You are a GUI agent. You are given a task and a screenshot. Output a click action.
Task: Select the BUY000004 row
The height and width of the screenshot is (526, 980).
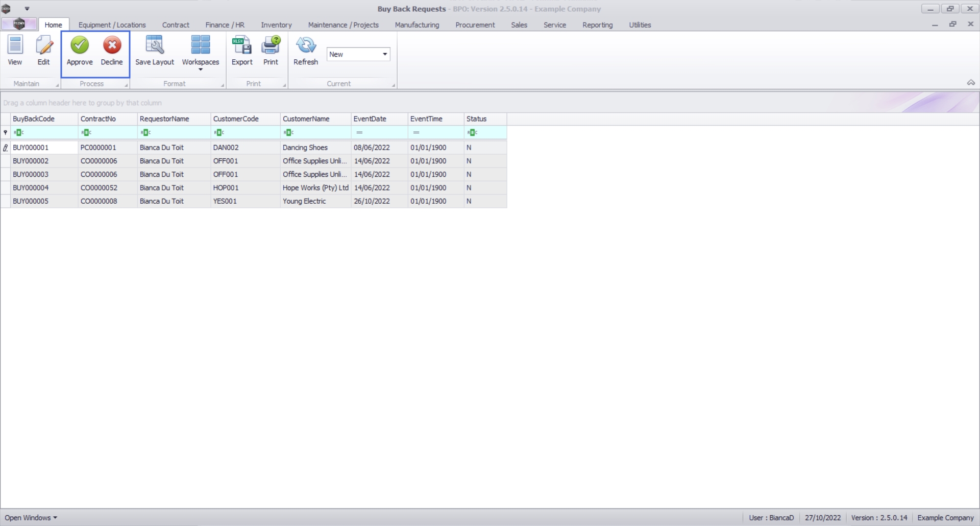click(x=254, y=188)
